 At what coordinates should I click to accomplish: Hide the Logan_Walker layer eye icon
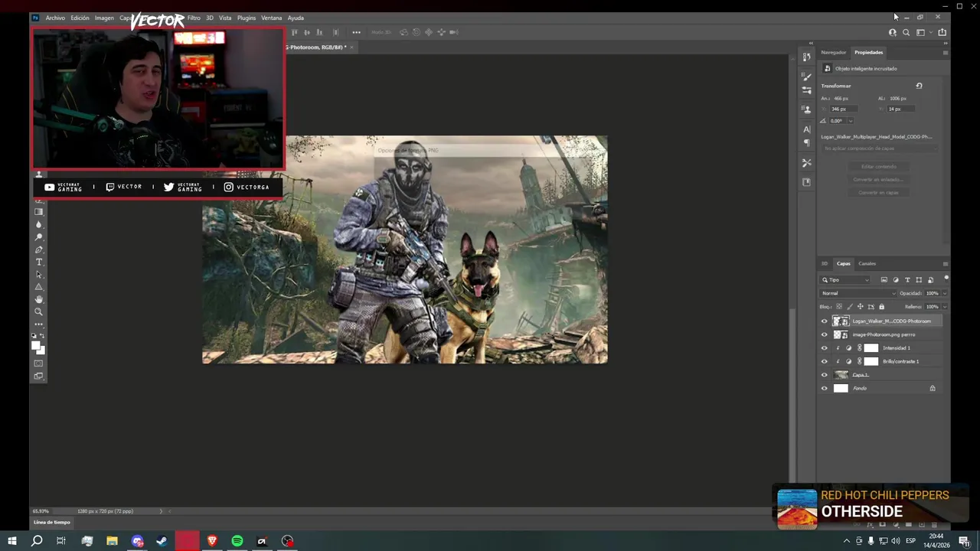825,321
